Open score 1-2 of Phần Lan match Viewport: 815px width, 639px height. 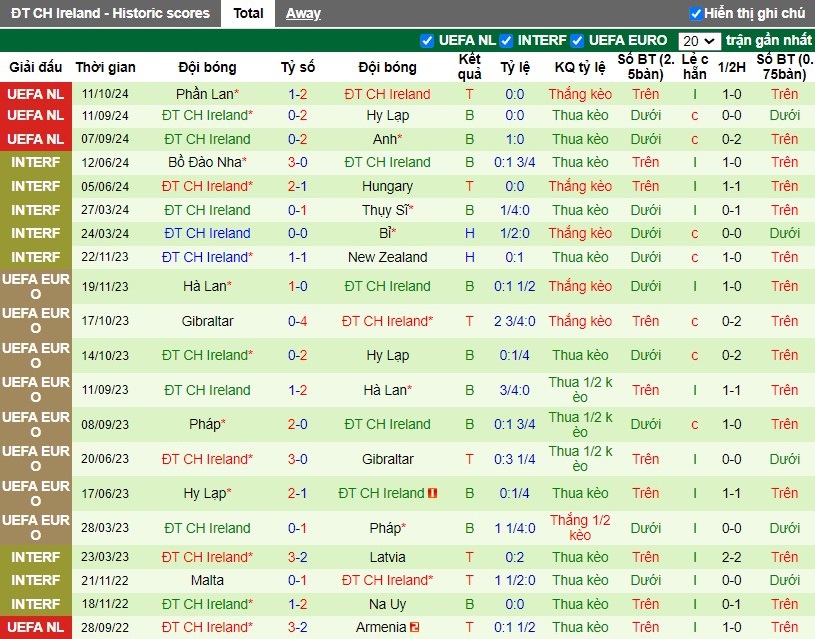298,94
